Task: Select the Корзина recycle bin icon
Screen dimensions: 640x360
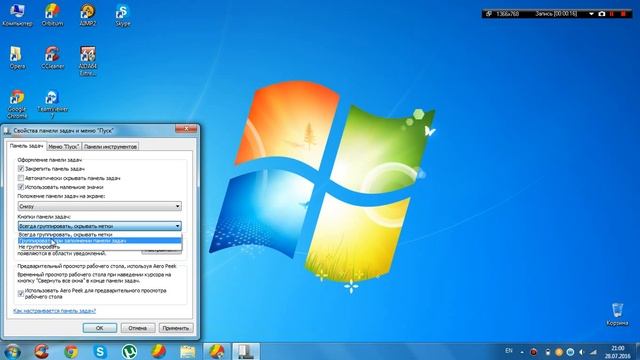Action: pyautogui.click(x=617, y=314)
